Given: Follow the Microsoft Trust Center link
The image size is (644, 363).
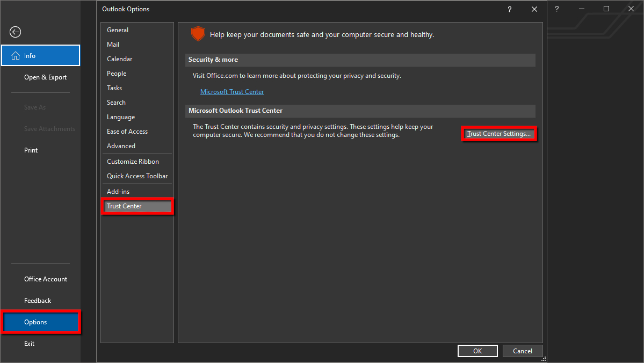Looking at the screenshot, I should click(x=232, y=92).
